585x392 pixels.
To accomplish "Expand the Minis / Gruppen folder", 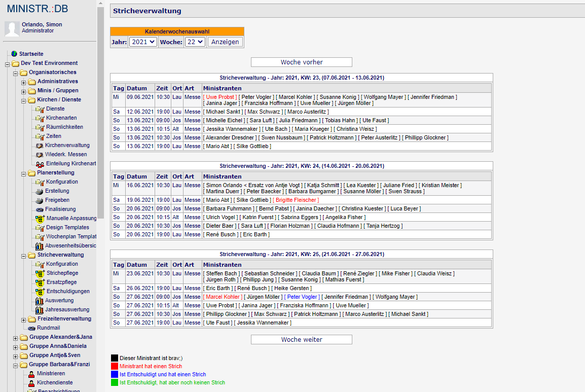I will click(x=23, y=91).
